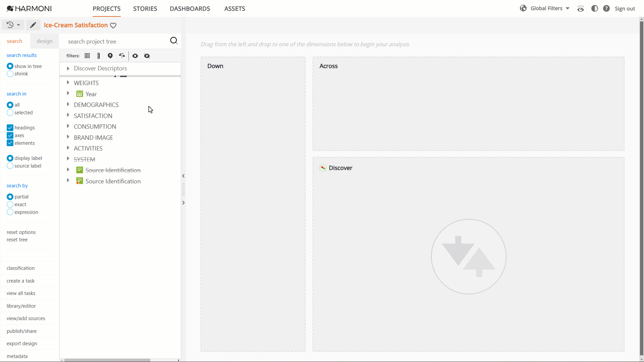Click the search magnifier icon
The image size is (644, 362).
174,41
